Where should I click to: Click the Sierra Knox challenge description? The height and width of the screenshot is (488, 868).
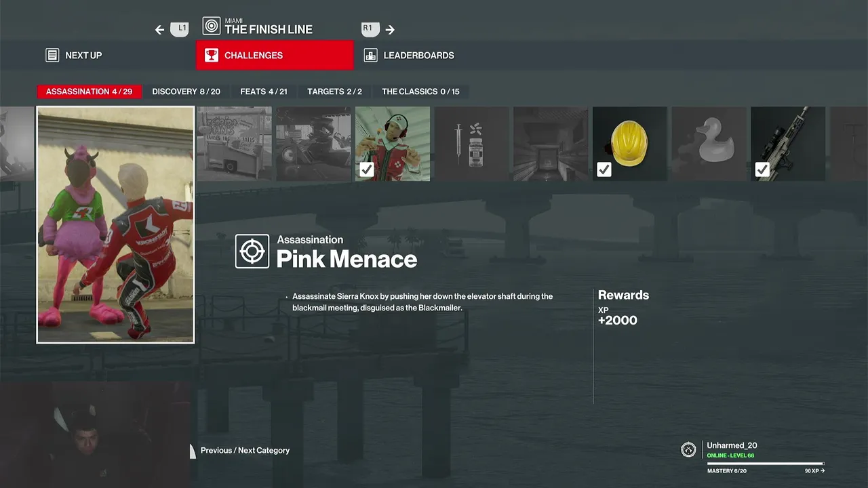point(422,302)
